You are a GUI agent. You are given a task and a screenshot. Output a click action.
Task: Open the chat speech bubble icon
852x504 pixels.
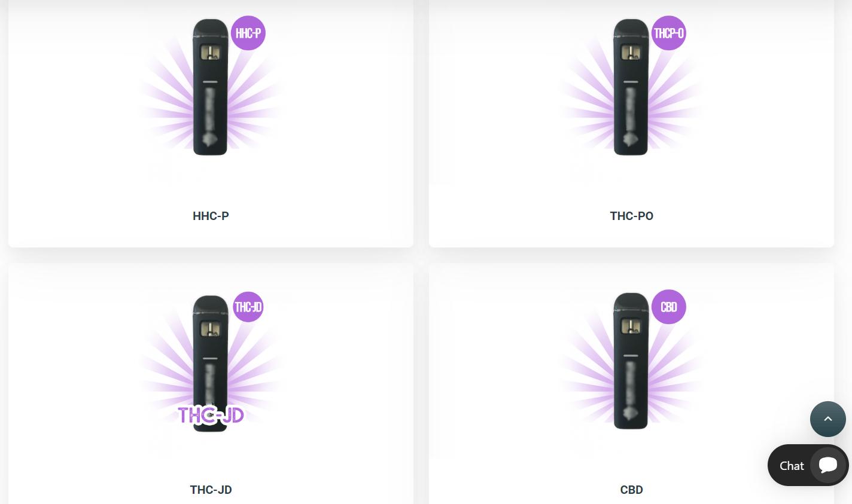pos(828,465)
